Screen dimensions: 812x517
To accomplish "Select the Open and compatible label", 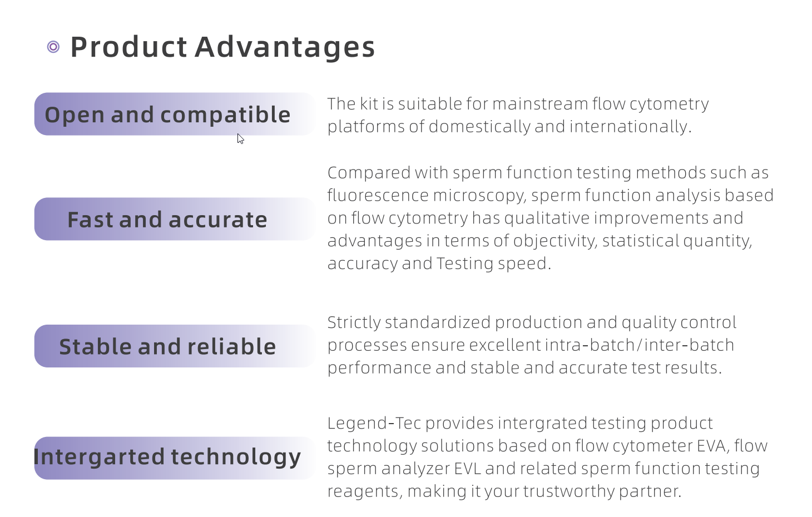I will pyautogui.click(x=167, y=115).
